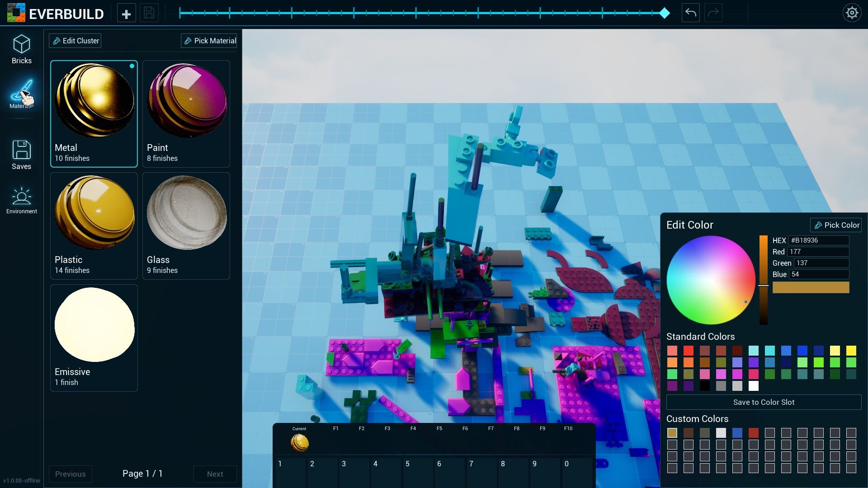Click hotbar slot 1
This screenshot has height=488, width=868.
point(291,472)
